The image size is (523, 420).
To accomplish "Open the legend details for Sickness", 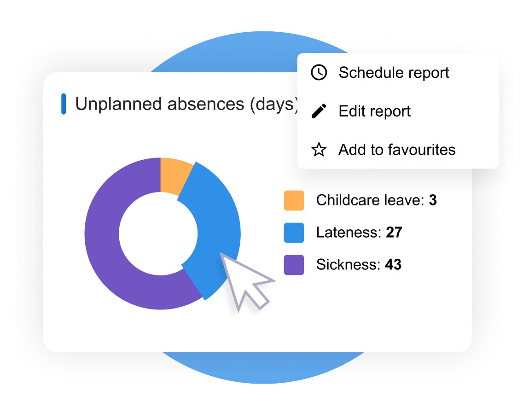I will pos(359,265).
